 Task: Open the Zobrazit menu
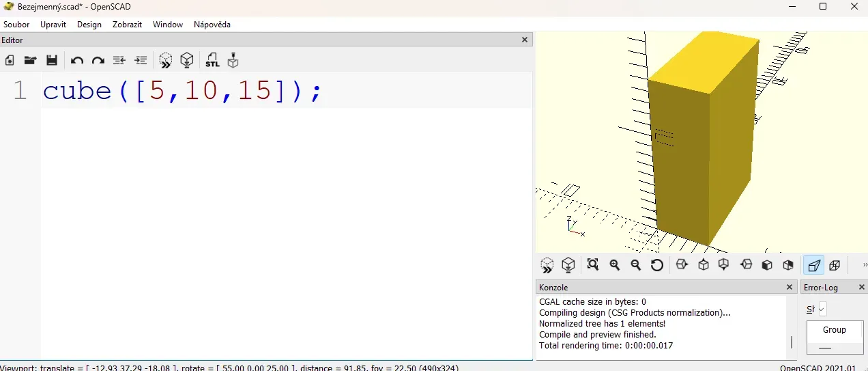128,24
